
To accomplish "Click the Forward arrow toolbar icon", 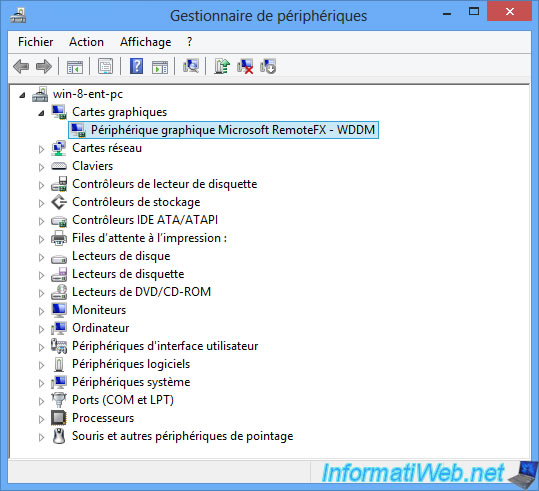I will [x=44, y=66].
